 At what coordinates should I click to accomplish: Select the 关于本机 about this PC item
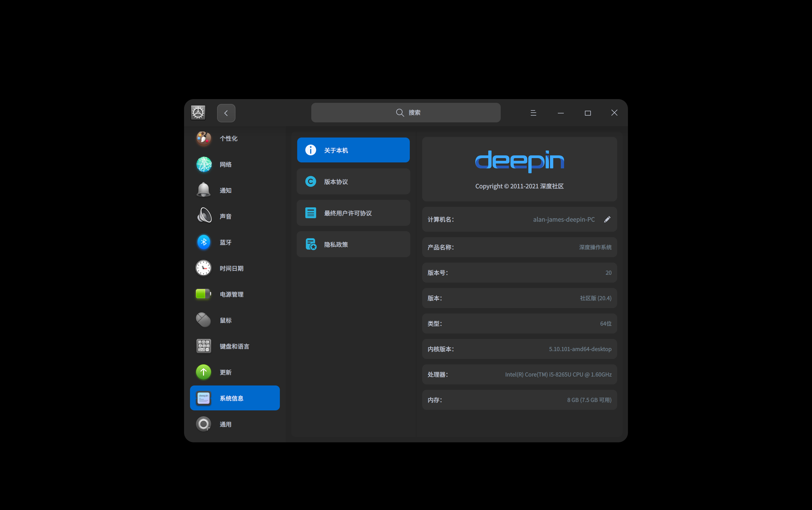(353, 150)
